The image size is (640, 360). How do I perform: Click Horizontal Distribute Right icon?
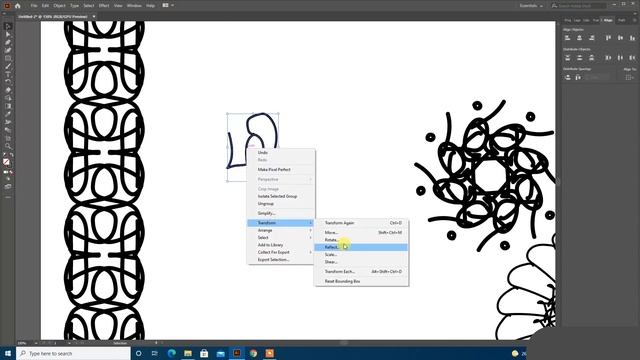tap(632, 58)
